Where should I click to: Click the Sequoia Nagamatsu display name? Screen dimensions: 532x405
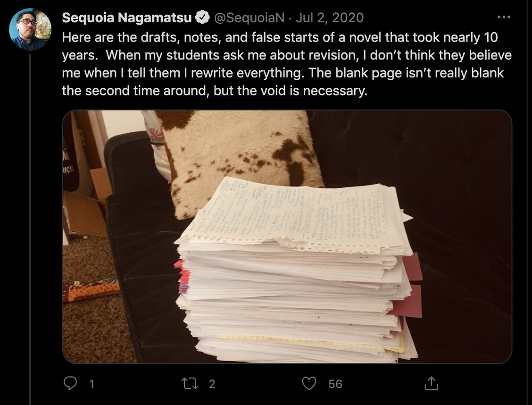click(x=127, y=17)
